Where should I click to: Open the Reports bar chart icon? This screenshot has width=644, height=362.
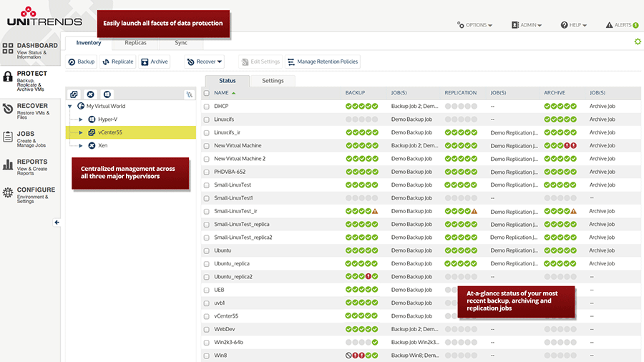point(7,165)
